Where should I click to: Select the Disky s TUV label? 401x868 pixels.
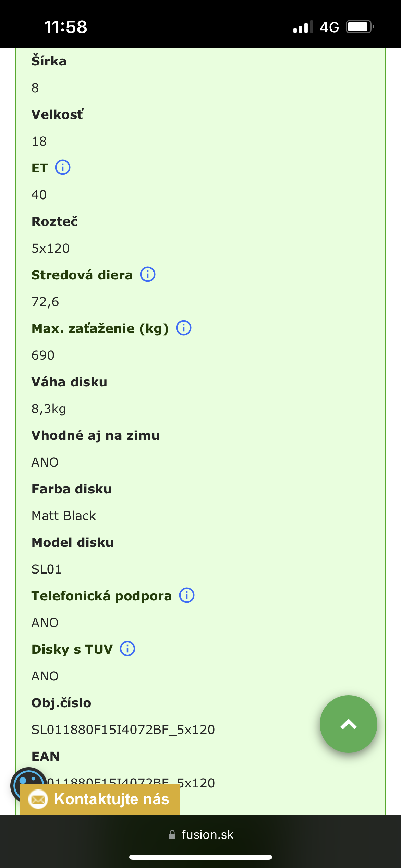(72, 649)
